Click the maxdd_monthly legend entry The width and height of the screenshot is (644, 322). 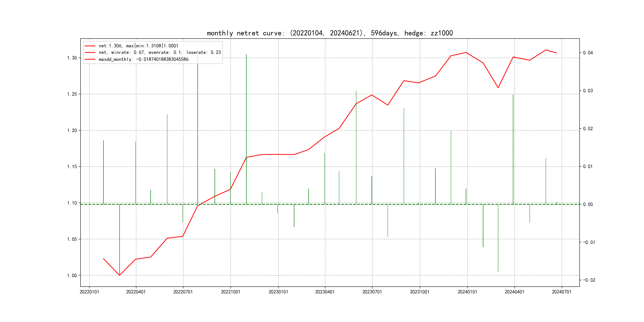click(144, 59)
